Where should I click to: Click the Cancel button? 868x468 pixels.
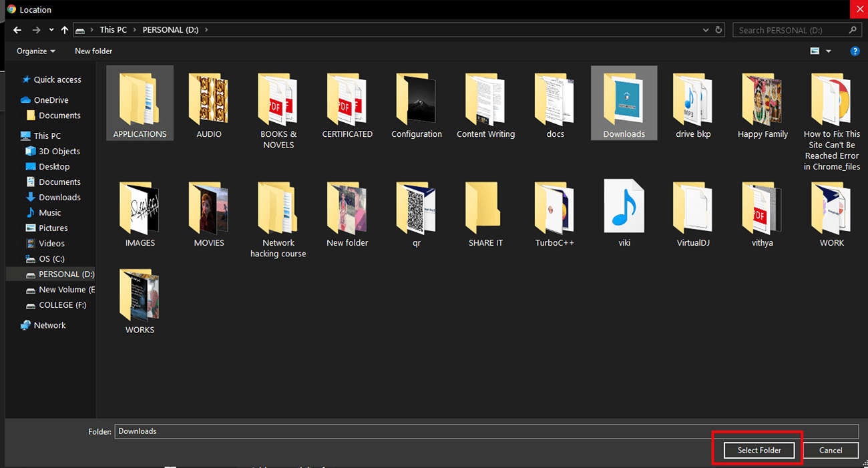point(831,450)
